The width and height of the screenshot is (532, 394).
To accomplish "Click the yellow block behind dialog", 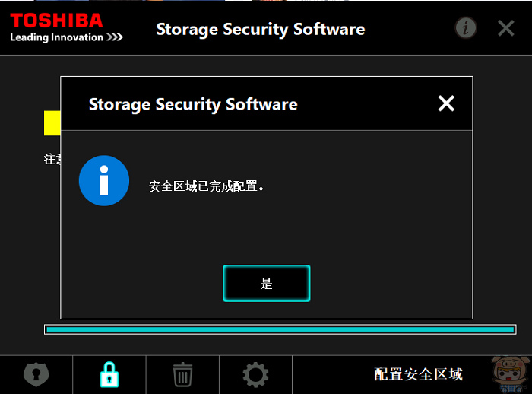I will (52, 123).
